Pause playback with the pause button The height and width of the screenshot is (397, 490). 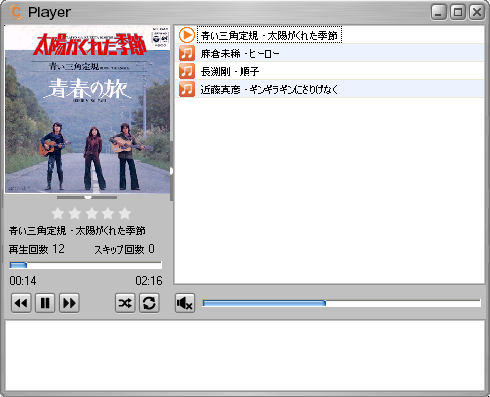(45, 303)
